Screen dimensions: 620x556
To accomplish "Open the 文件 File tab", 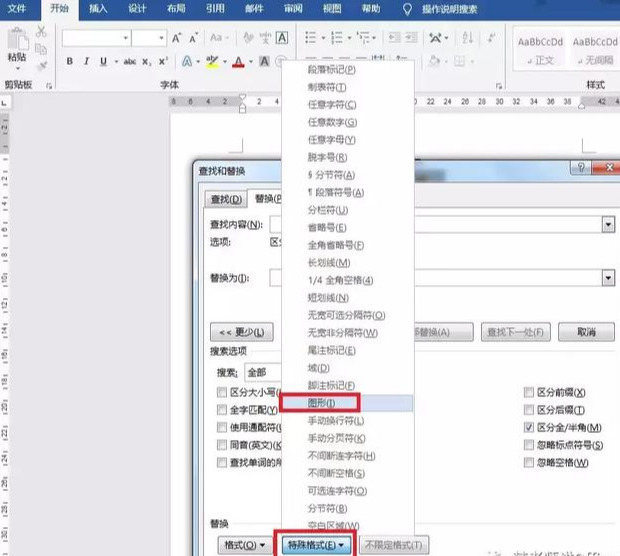I will pyautogui.click(x=17, y=9).
